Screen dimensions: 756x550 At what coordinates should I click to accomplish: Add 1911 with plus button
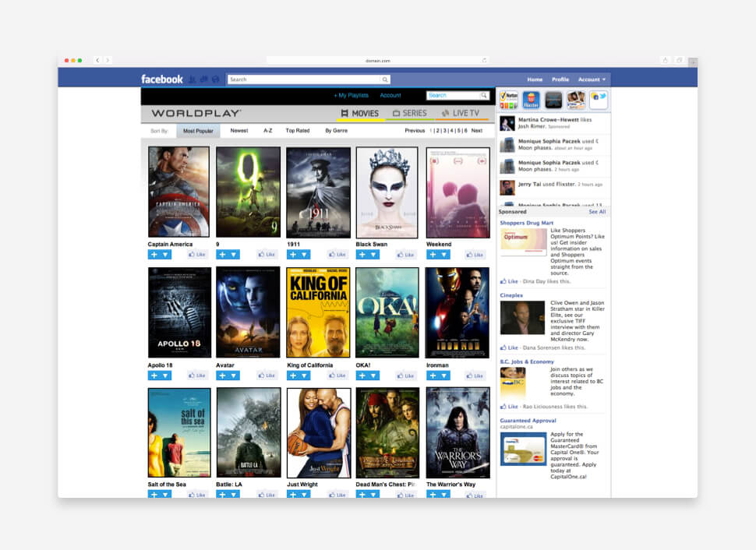tap(293, 255)
